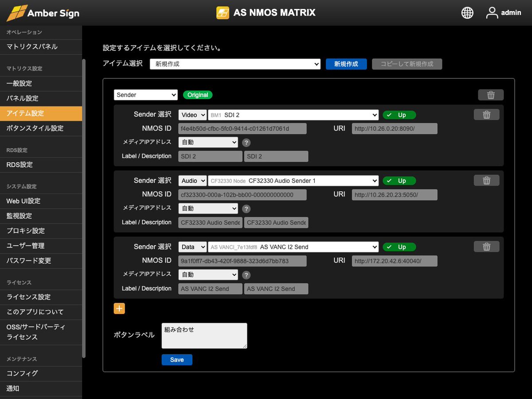Click the globe language icon

(x=467, y=13)
